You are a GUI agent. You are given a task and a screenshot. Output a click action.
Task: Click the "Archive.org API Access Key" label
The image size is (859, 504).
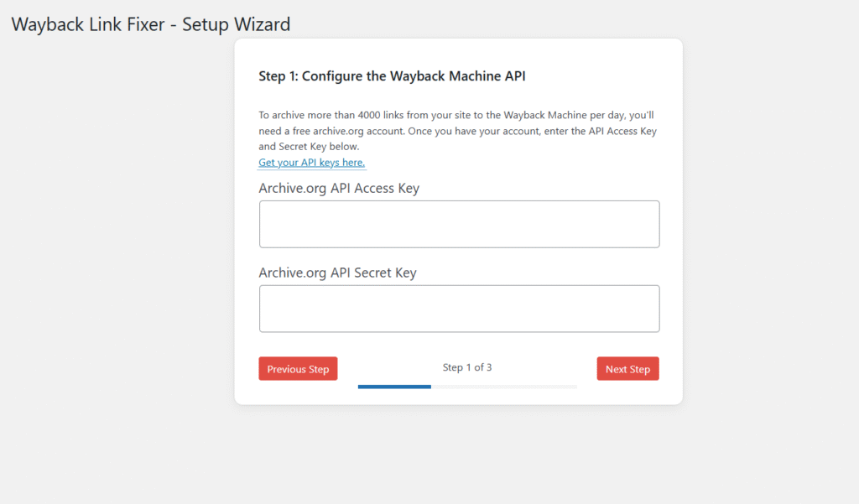click(x=339, y=189)
